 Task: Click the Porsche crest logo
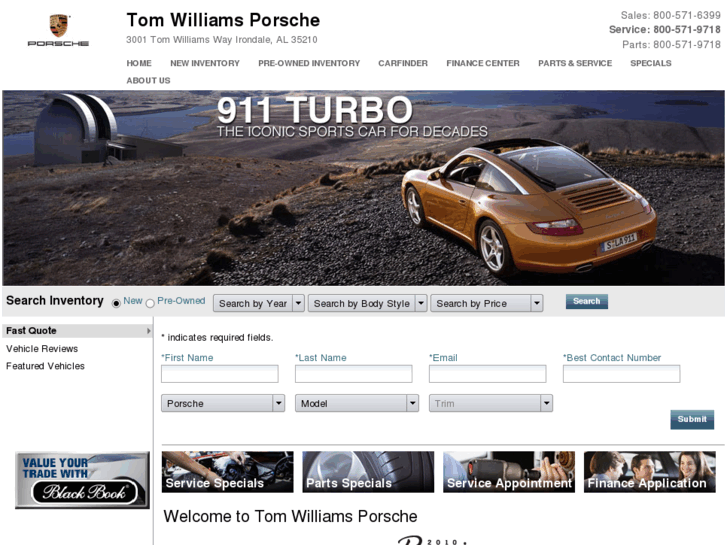58,30
